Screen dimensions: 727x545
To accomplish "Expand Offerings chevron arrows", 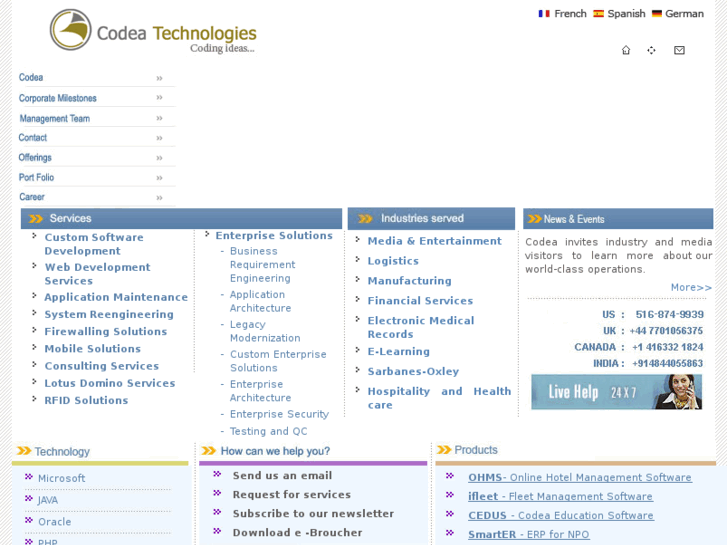I will click(159, 158).
